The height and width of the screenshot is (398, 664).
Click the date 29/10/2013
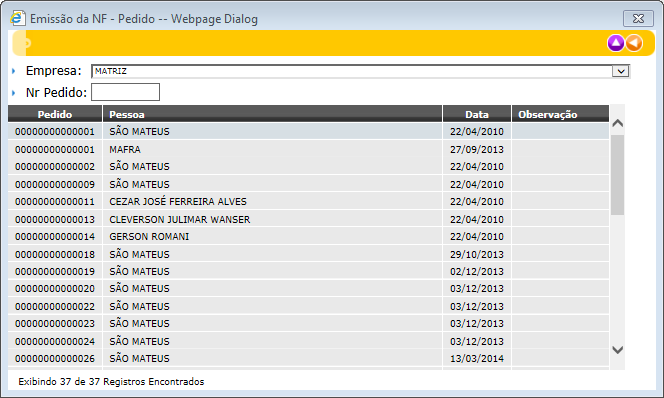pos(477,254)
